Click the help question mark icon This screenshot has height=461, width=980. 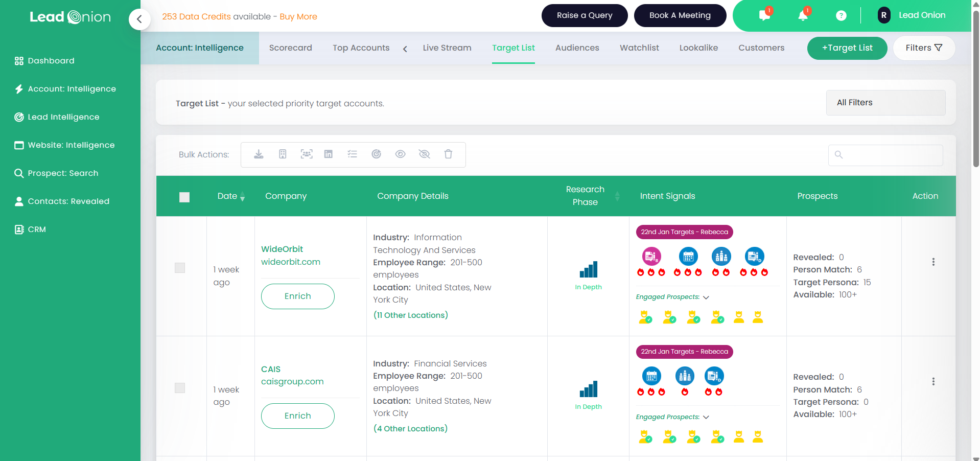coord(841,16)
